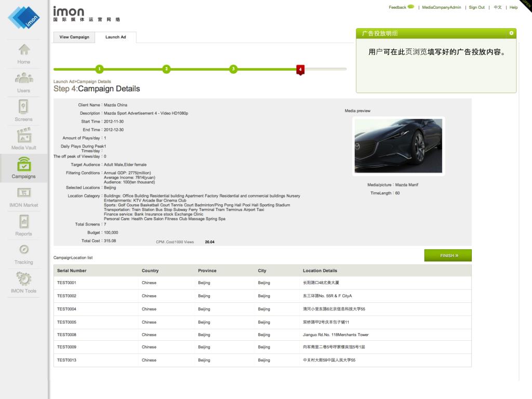
Task: Click the target audience Adult Male,Elder female
Action: click(125, 165)
